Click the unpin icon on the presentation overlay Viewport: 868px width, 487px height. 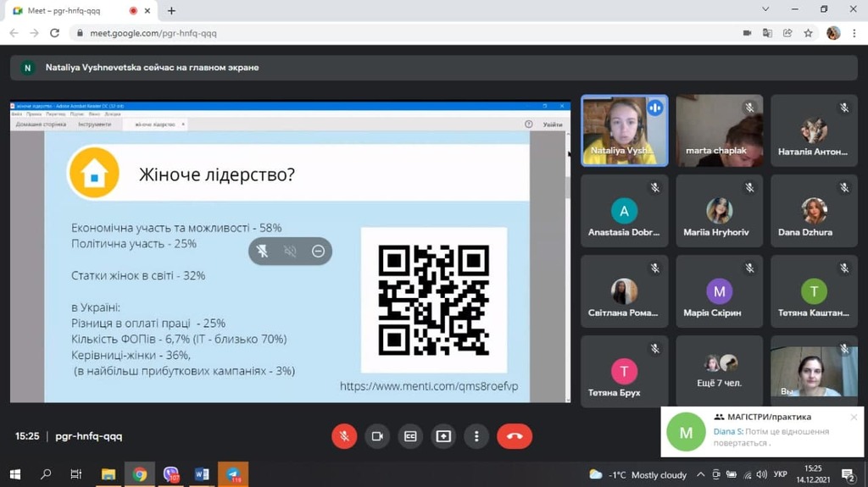pyautogui.click(x=263, y=251)
